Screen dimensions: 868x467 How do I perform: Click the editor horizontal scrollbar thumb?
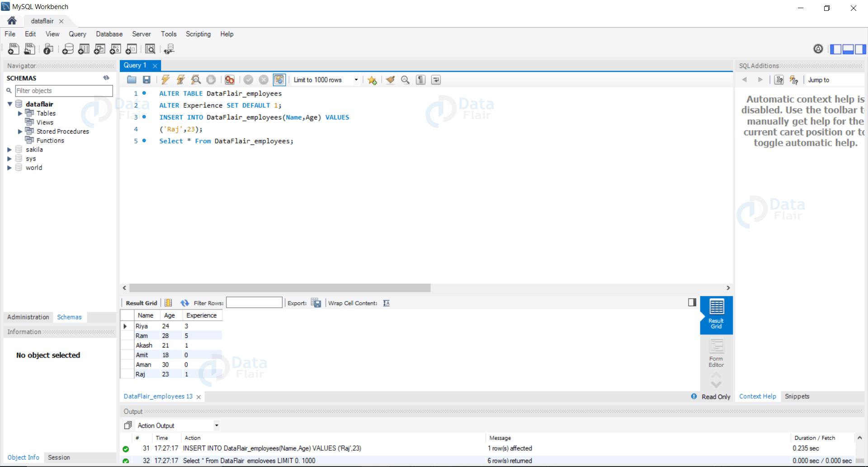[x=280, y=288]
